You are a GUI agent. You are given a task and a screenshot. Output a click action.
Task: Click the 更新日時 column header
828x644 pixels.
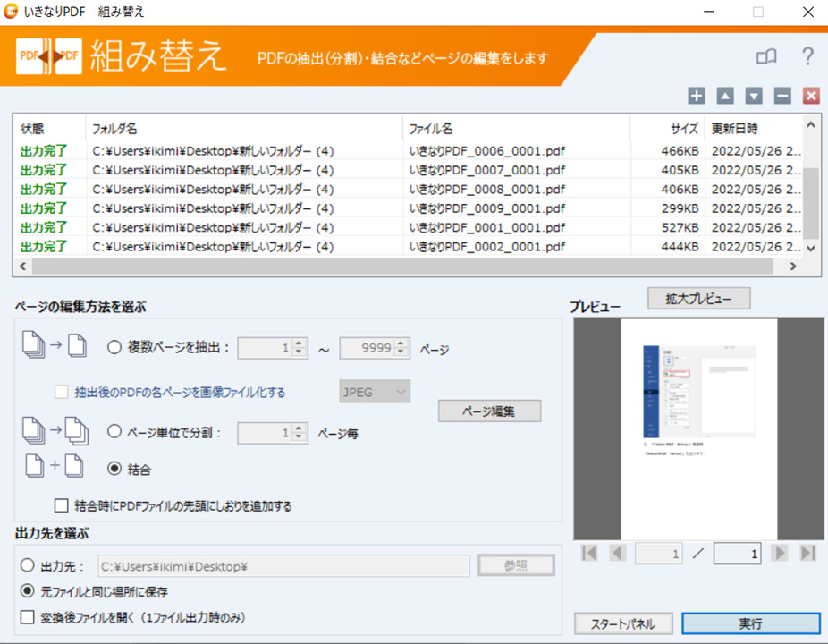click(x=754, y=129)
